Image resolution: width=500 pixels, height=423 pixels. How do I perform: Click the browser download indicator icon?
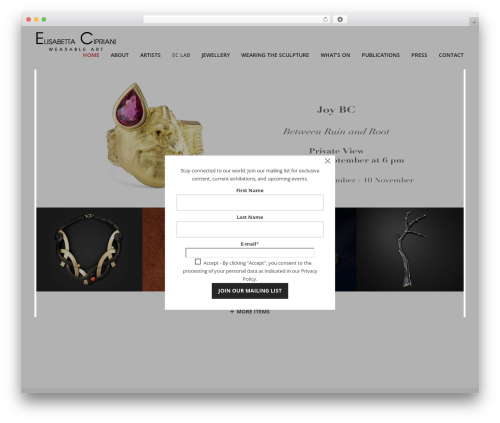pos(340,20)
